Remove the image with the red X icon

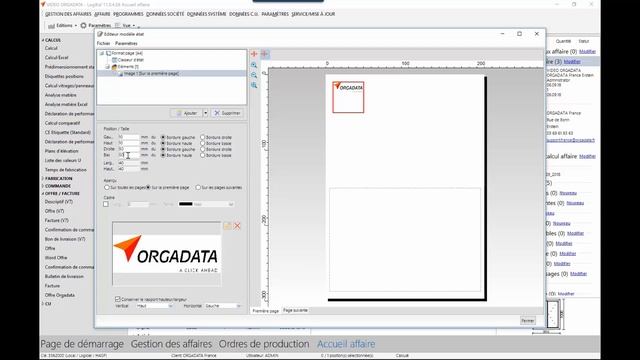pos(237,226)
